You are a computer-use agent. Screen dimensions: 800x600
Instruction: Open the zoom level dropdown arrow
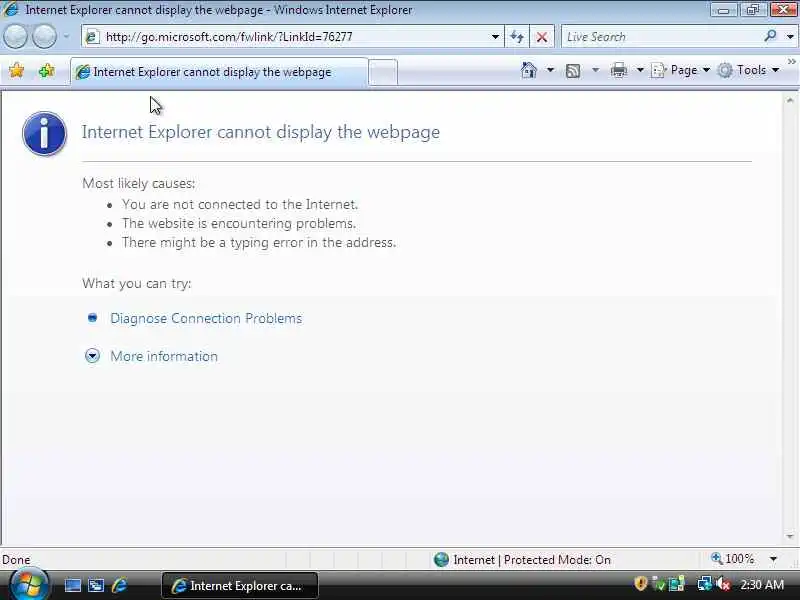pyautogui.click(x=773, y=559)
